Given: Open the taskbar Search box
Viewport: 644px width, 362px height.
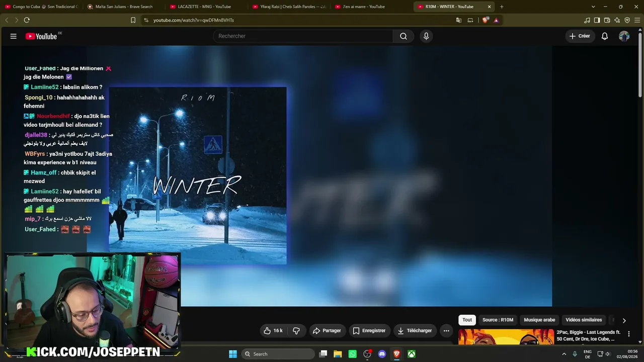Looking at the screenshot, I should [278, 354].
